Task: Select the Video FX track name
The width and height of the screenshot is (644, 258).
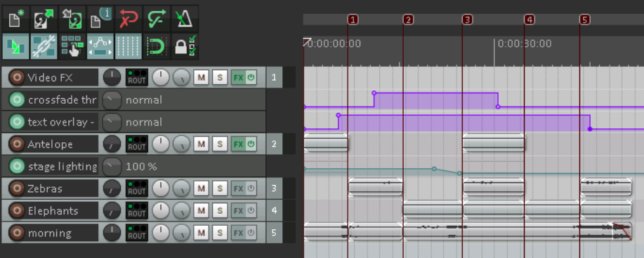Action: pos(62,77)
